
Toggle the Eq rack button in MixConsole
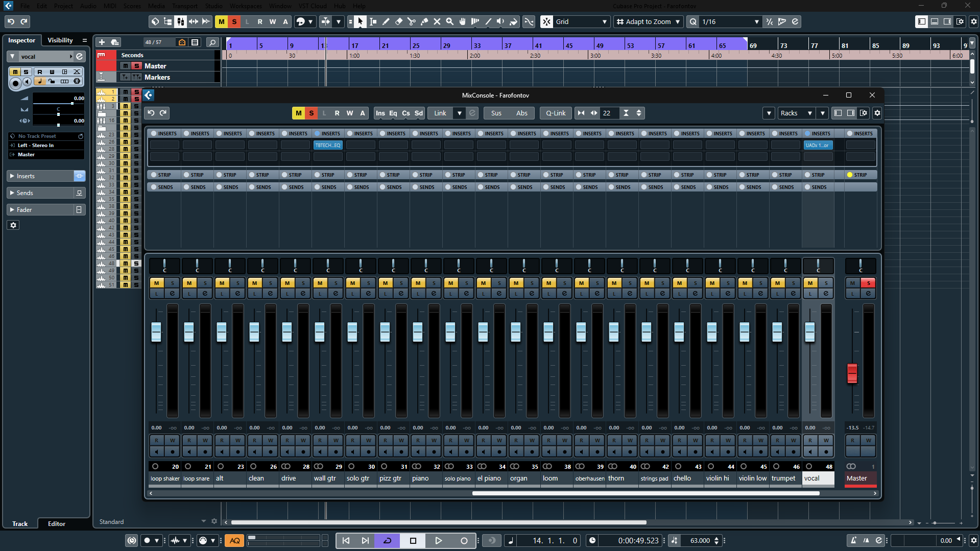(x=393, y=113)
